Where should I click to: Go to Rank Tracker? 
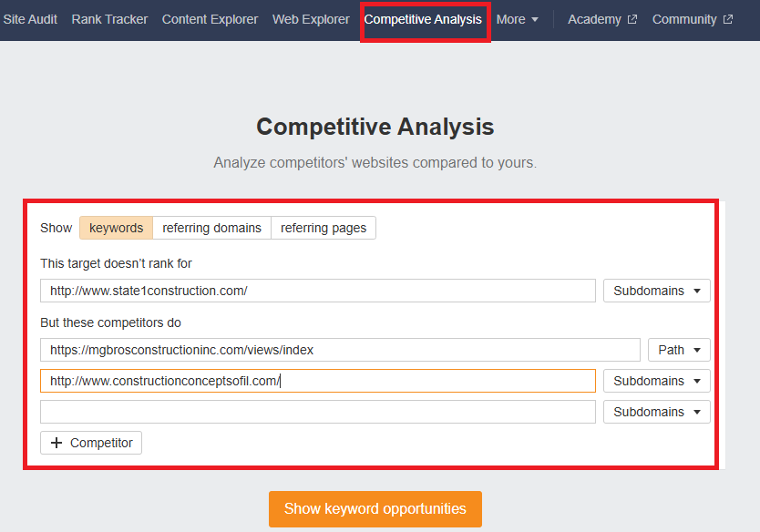(x=109, y=19)
